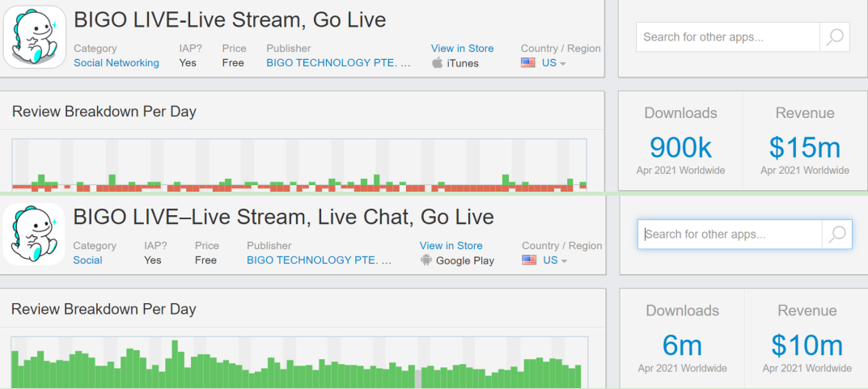Click the iOS Review Breakdown Per Day heading
This screenshot has width=868, height=389.
coord(104,112)
